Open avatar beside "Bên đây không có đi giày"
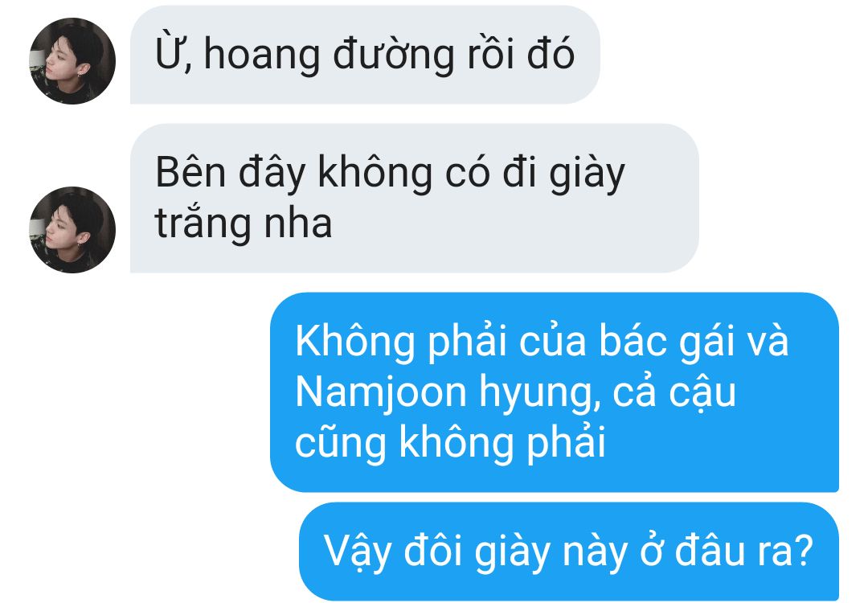 click(72, 230)
